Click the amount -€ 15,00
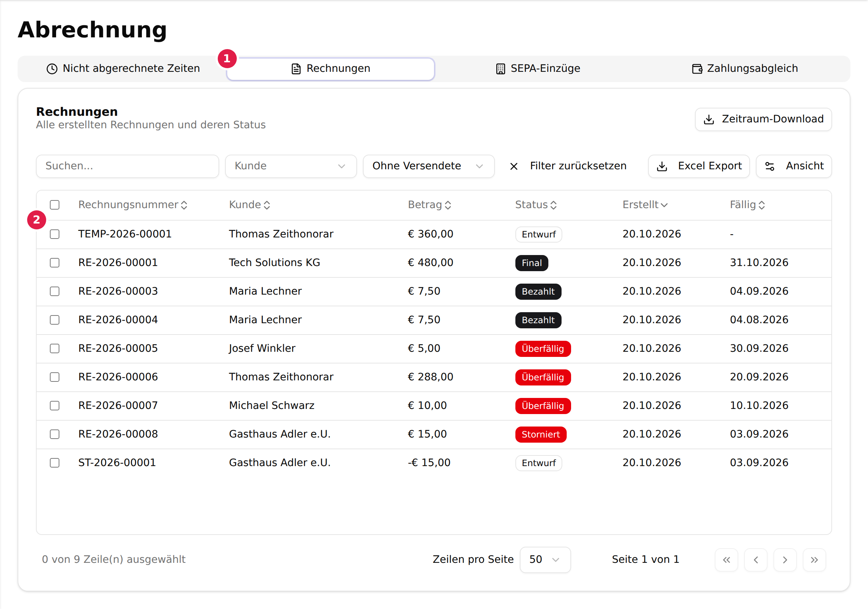This screenshot has width=868, height=609. [x=429, y=463]
